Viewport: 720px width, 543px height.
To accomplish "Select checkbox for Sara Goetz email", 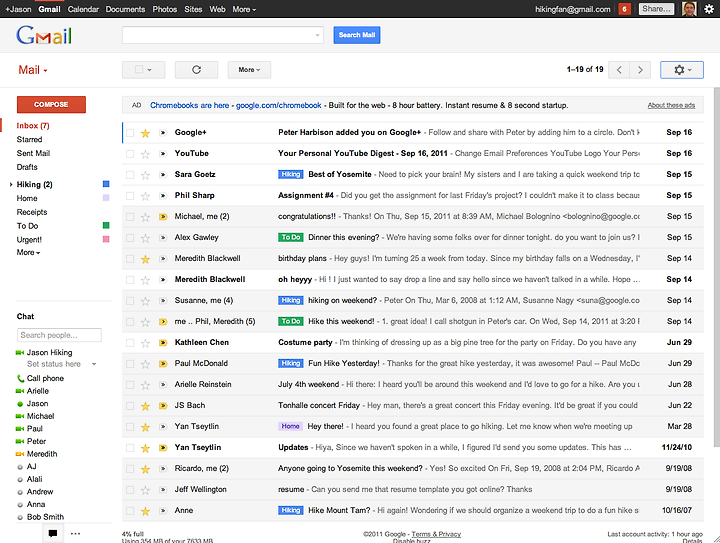I will coord(130,175).
